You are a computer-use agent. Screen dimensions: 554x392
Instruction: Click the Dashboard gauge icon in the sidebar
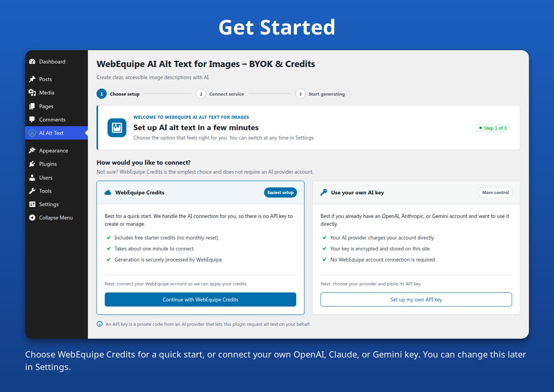[32, 62]
